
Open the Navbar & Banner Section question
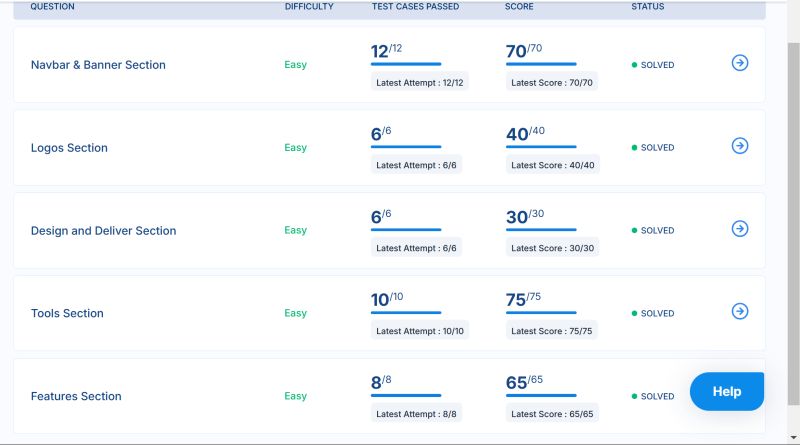click(98, 65)
